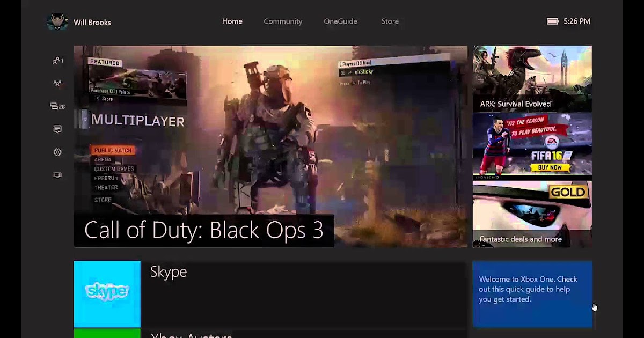Click the 5:26 PM clock
Image resolution: width=644 pixels, height=338 pixels.
point(577,21)
